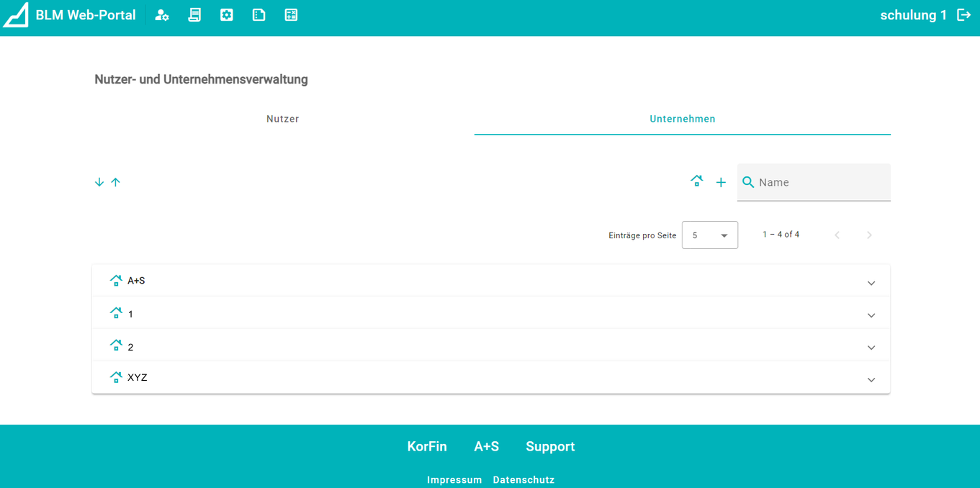Open the KorFin footer link
This screenshot has height=488, width=980.
coord(427,446)
